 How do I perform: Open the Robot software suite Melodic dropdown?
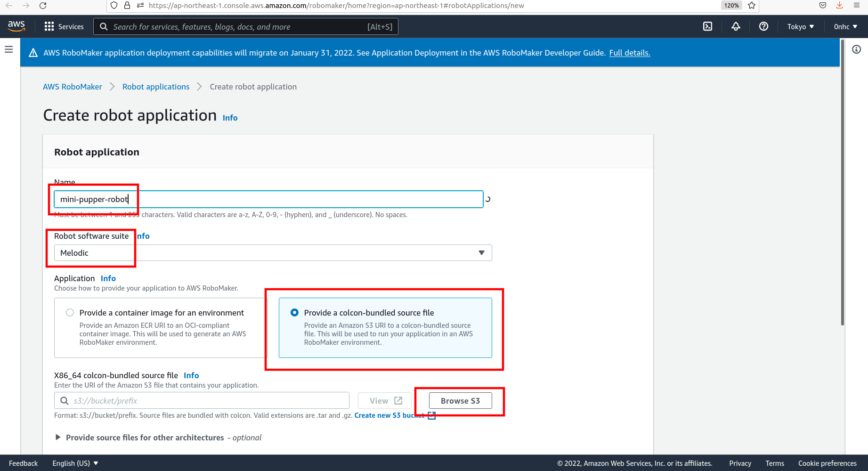click(273, 253)
